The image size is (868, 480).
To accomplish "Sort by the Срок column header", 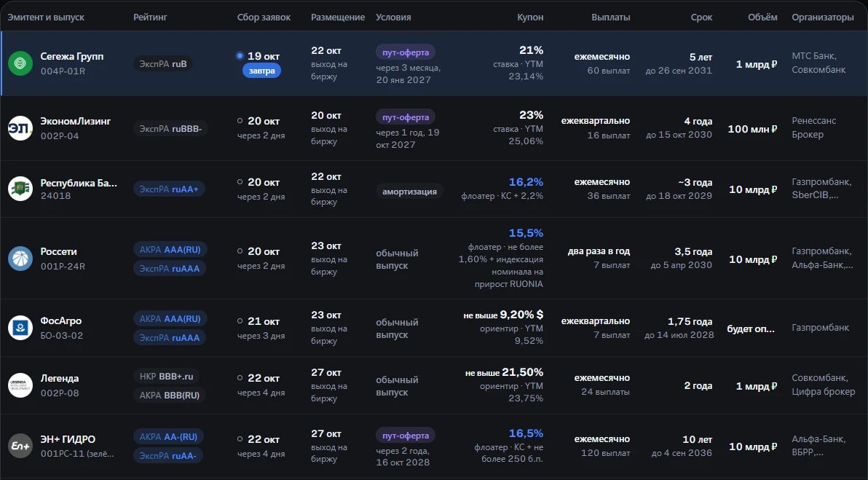I will tap(701, 17).
